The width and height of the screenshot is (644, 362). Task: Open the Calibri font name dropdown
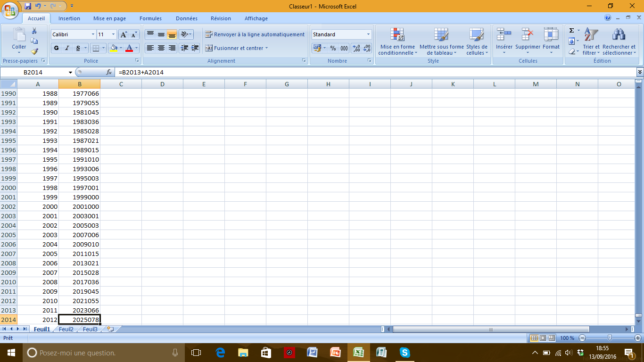click(x=93, y=34)
